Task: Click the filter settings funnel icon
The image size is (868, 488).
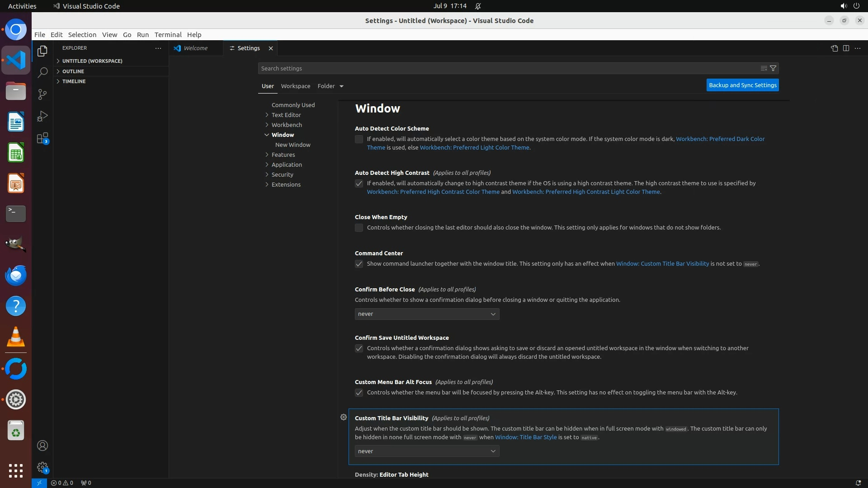Action: click(773, 68)
